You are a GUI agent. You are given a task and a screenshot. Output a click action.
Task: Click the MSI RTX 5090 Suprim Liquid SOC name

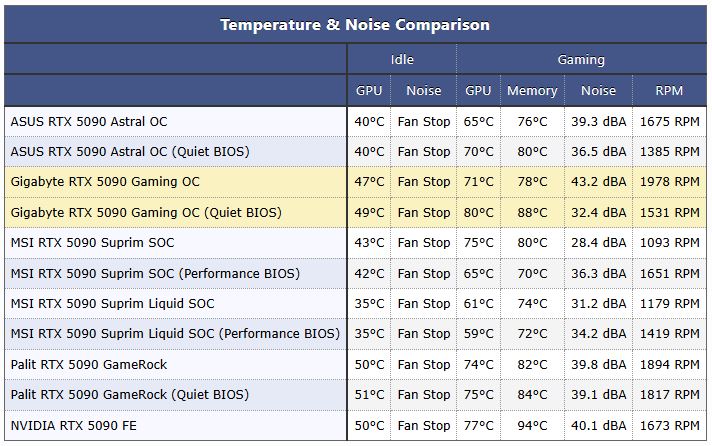112,303
